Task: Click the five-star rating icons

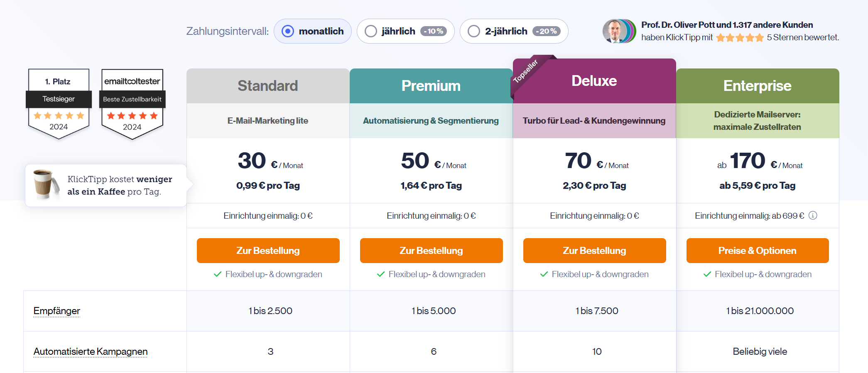Action: click(x=740, y=38)
